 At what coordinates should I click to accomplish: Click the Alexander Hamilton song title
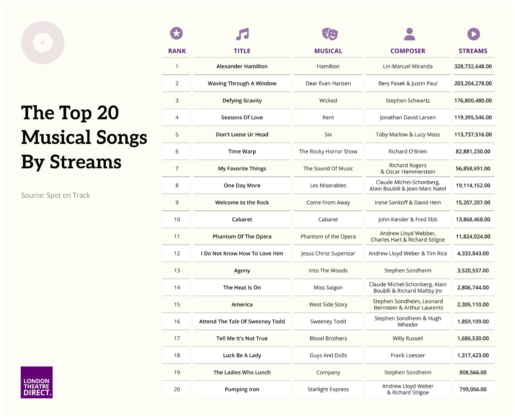[242, 66]
